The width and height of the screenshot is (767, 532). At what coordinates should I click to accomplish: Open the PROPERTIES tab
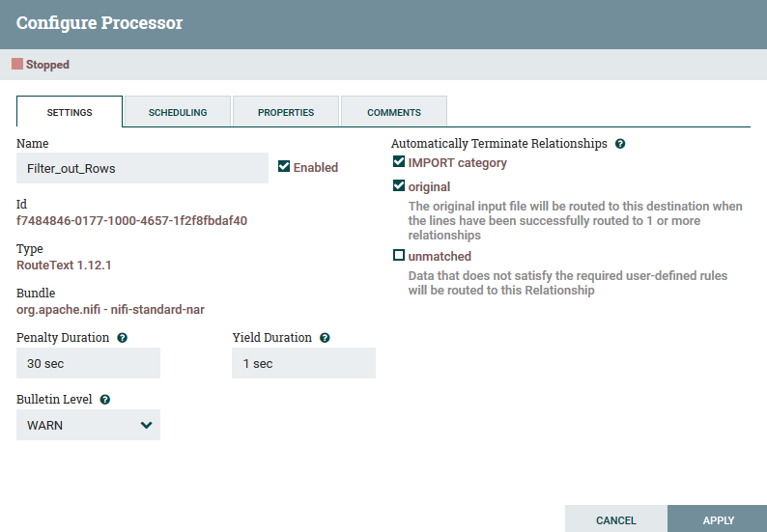coord(286,112)
